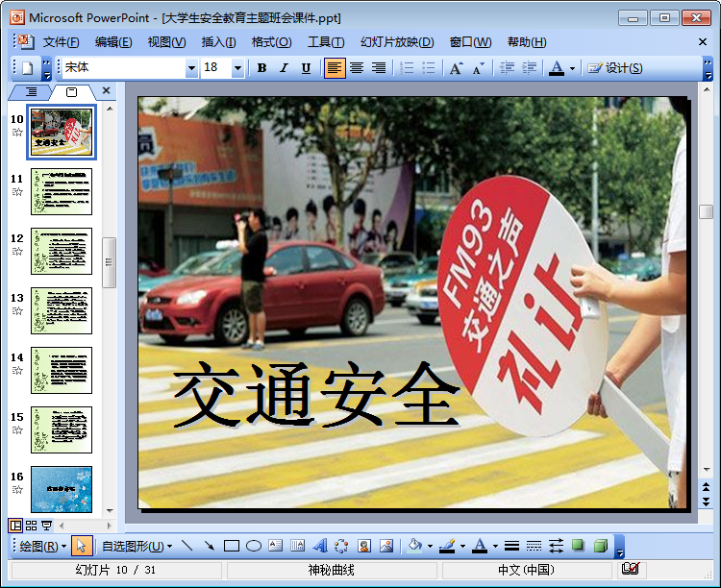Viewport: 721px width, 588px height.
Task: Select slide 11 thumbnail
Action: point(62,192)
